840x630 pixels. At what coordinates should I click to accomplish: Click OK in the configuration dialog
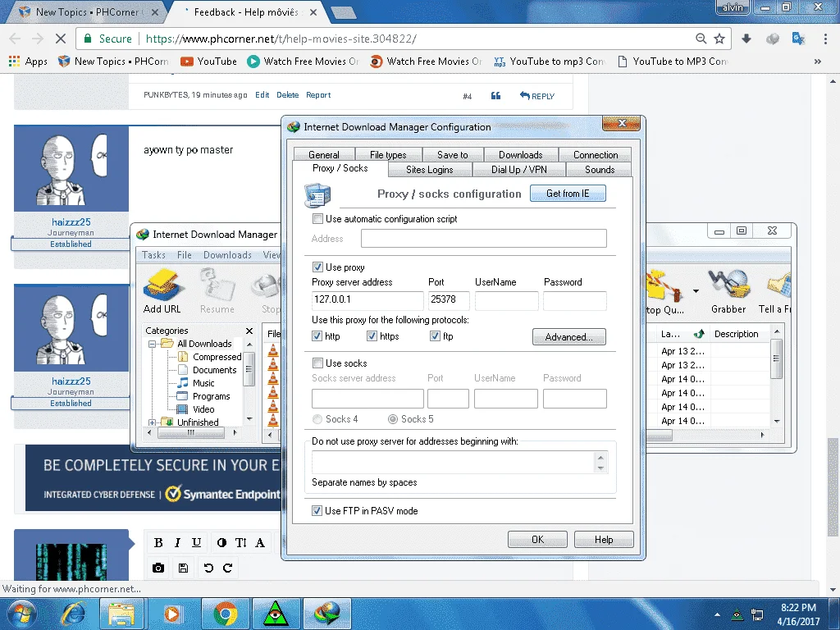tap(537, 540)
